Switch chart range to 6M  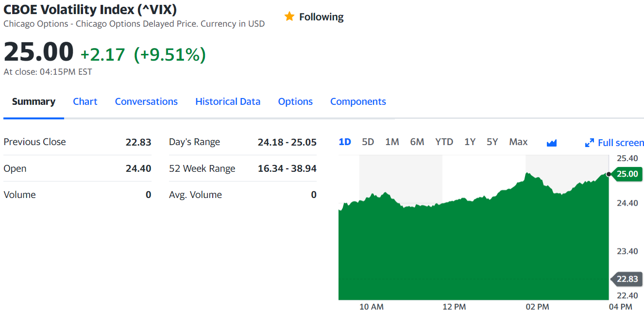pyautogui.click(x=417, y=142)
